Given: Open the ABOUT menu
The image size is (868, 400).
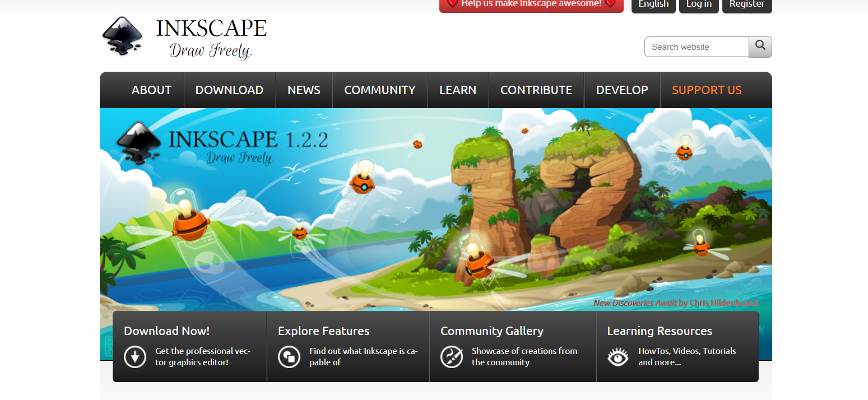Looking at the screenshot, I should coord(151,90).
